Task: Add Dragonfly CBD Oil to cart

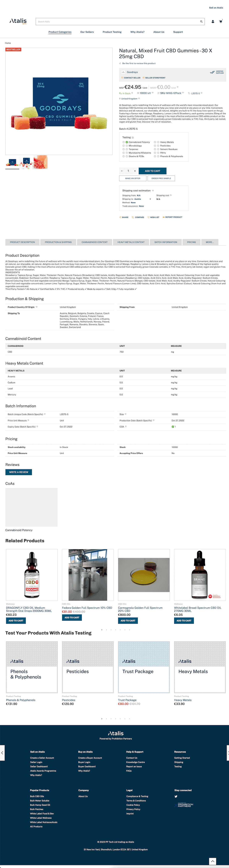Action: tap(16, 621)
